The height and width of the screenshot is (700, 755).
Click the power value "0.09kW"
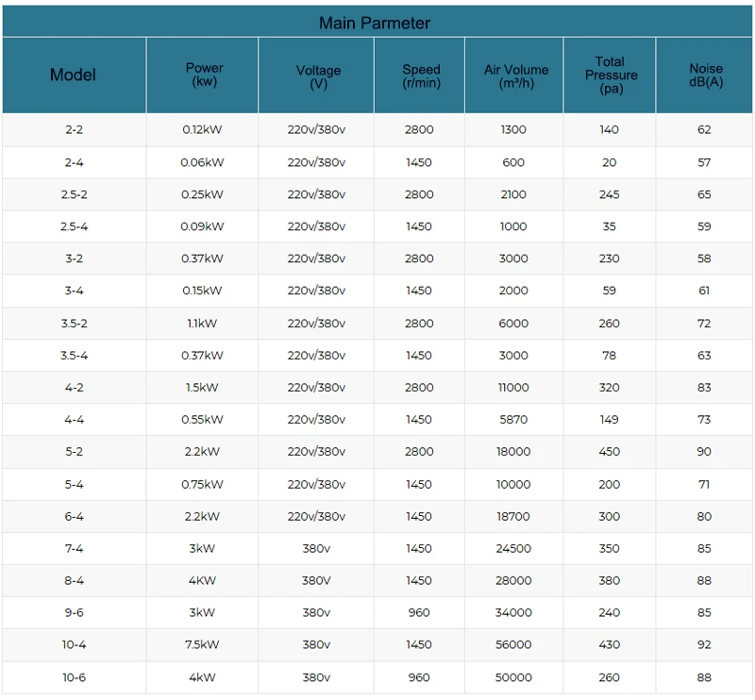[202, 226]
